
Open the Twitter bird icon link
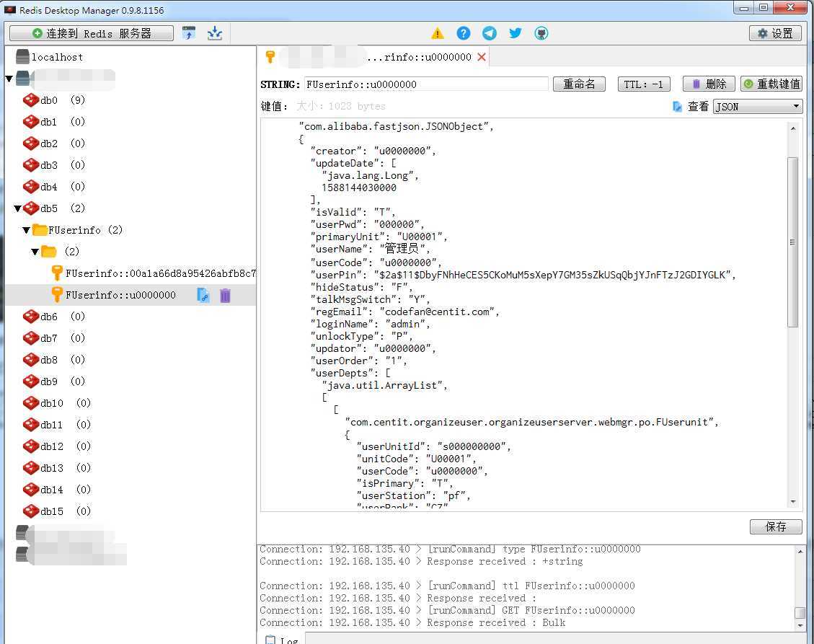[x=515, y=34]
